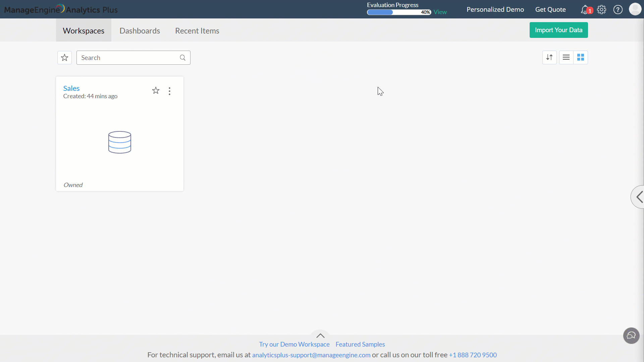Click the Sales workspace database icon
Screen dimensions: 644x362
pos(120,142)
